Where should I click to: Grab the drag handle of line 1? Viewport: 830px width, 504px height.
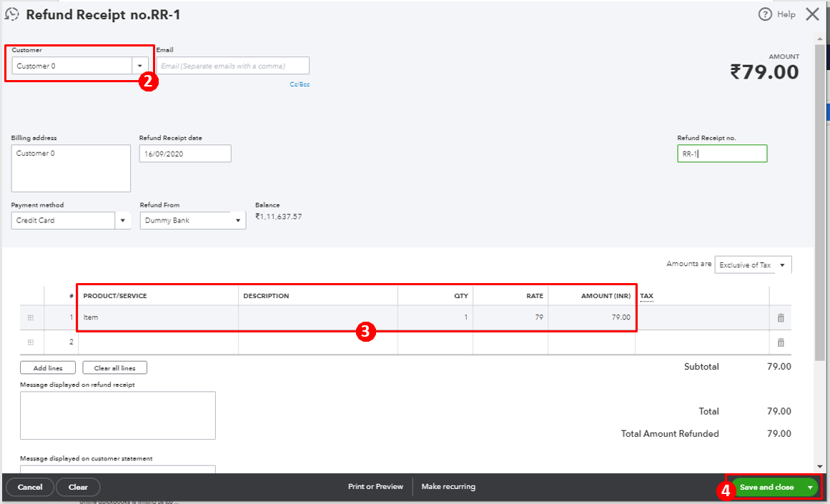31,317
